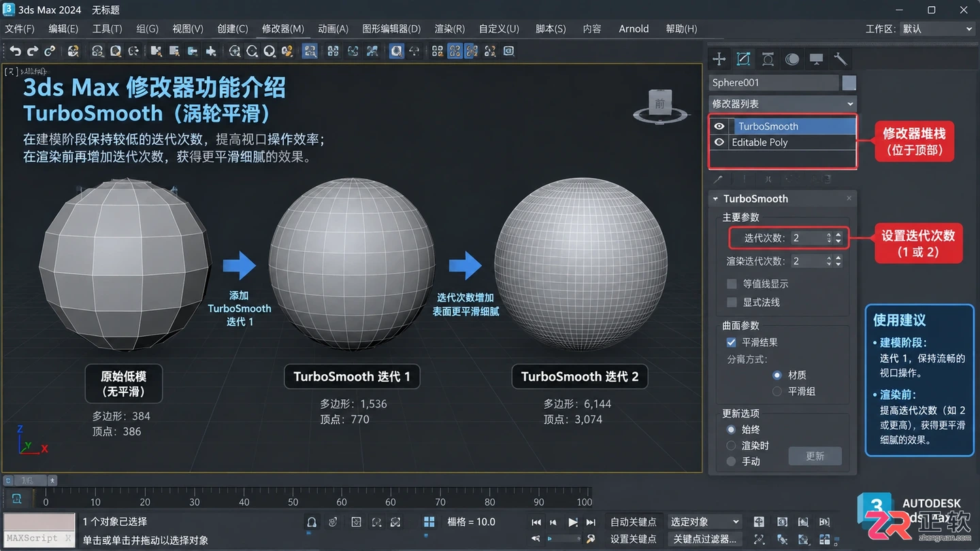This screenshot has width=980, height=551.
Task: Click the pin stack icon below modifier stack
Action: (x=717, y=180)
